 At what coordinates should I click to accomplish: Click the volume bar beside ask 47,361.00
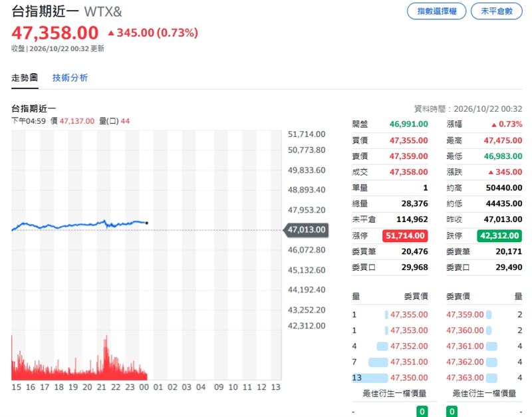click(491, 347)
